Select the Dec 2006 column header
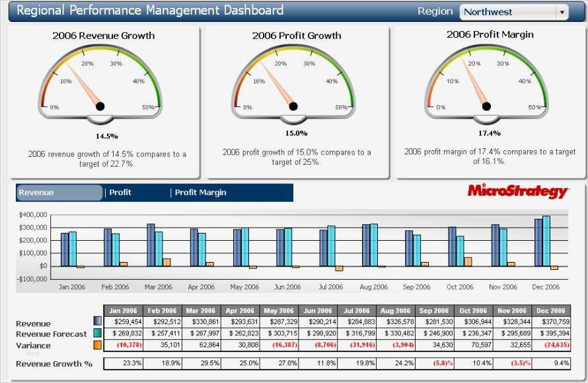This screenshot has height=383, width=588. (x=551, y=310)
